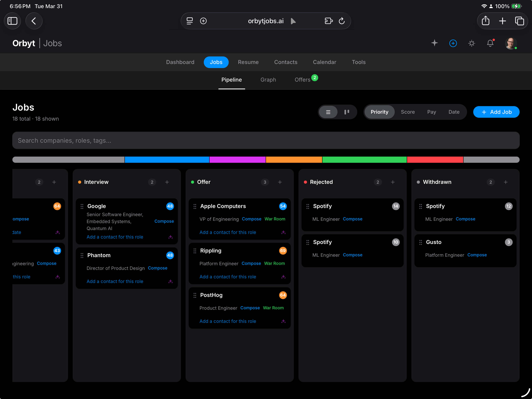Switch to list view layout
The width and height of the screenshot is (532, 399).
pyautogui.click(x=328, y=112)
